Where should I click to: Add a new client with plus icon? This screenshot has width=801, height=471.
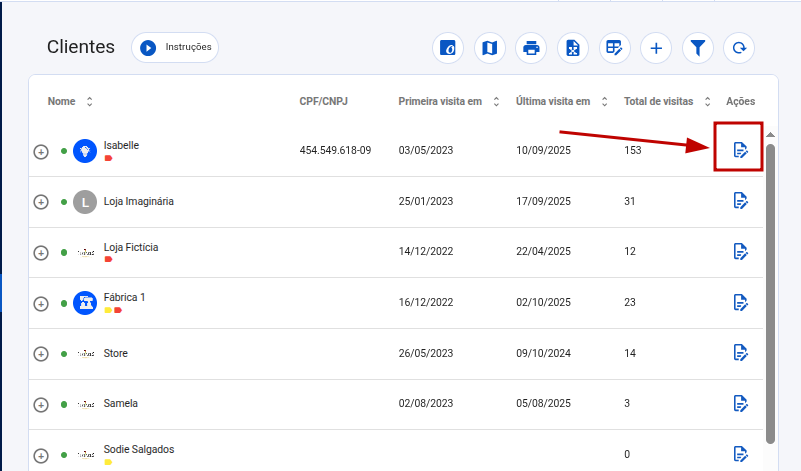tap(656, 47)
